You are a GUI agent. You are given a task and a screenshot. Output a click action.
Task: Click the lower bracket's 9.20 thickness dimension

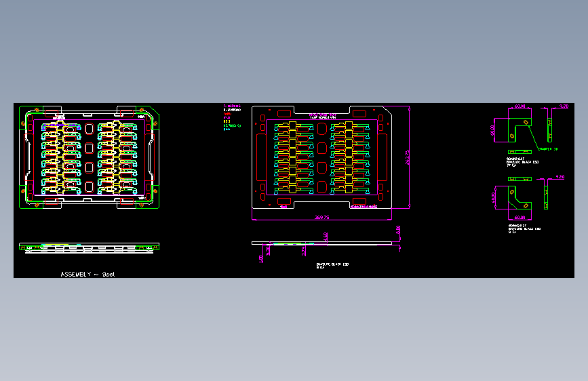pyautogui.click(x=560, y=177)
